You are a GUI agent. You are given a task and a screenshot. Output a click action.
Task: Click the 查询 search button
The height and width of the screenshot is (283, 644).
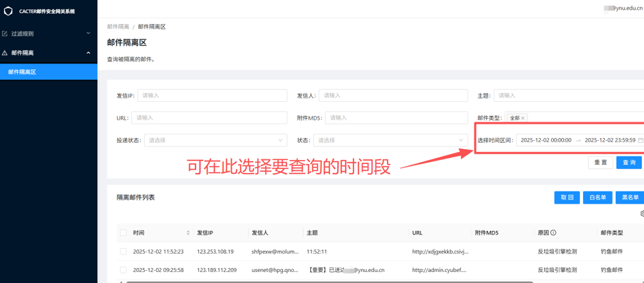click(x=628, y=163)
